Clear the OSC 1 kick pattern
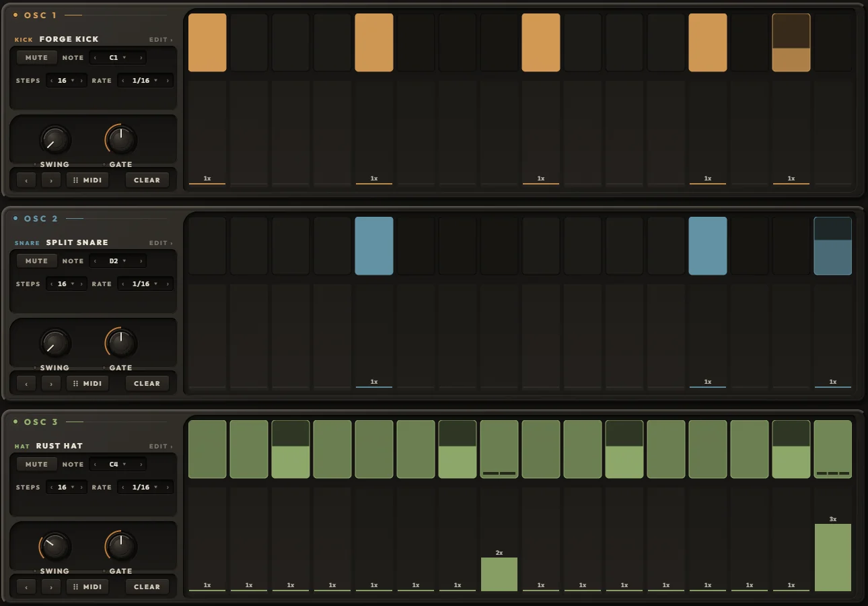868x606 pixels. point(147,180)
